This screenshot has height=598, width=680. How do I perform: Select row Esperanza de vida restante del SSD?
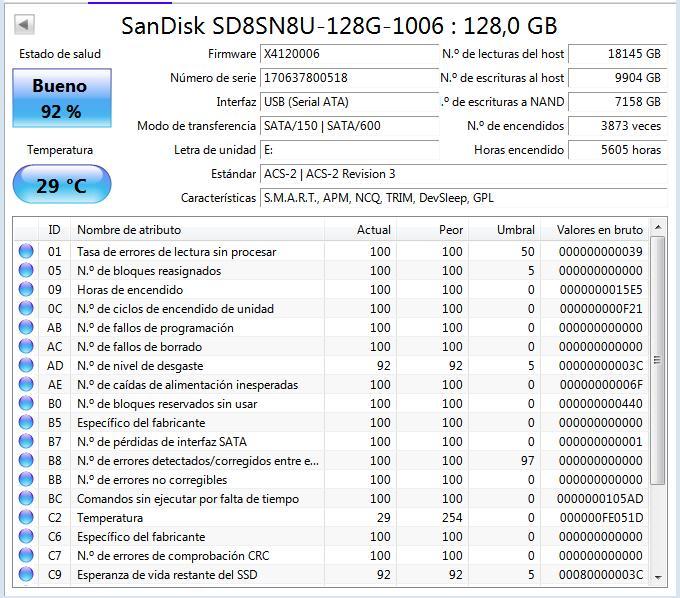point(332,575)
